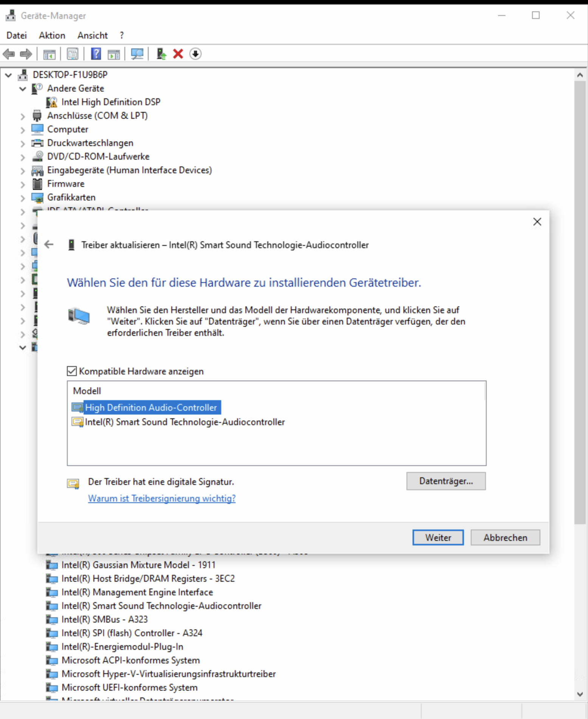Toggle the console tree toolbar icon

click(x=49, y=54)
